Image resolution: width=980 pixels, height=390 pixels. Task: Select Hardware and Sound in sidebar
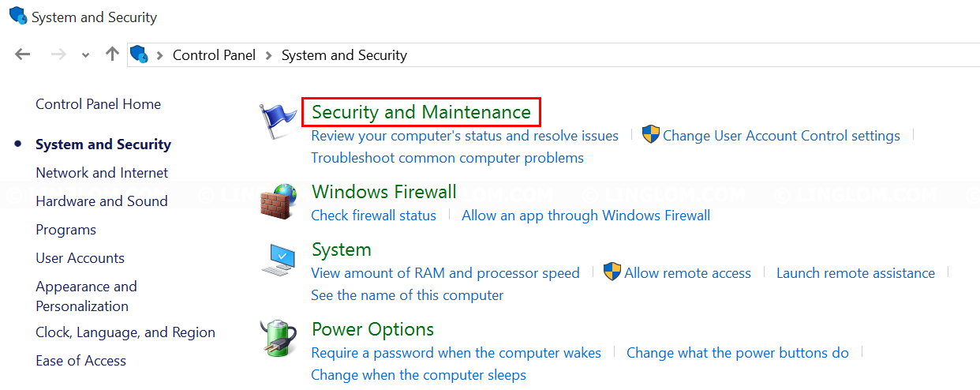[102, 201]
